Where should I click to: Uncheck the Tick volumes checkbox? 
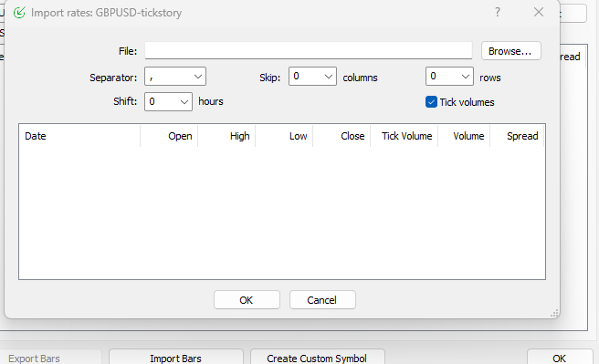pyautogui.click(x=431, y=102)
